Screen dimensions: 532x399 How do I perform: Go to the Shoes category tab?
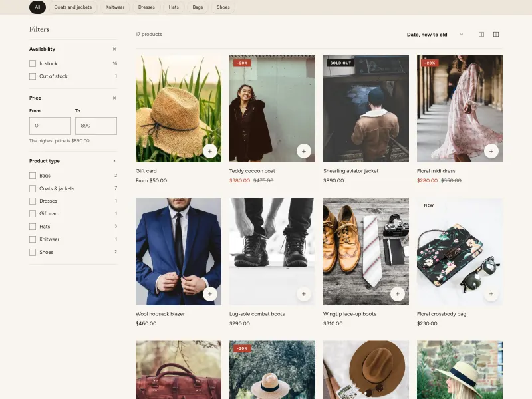[223, 7]
